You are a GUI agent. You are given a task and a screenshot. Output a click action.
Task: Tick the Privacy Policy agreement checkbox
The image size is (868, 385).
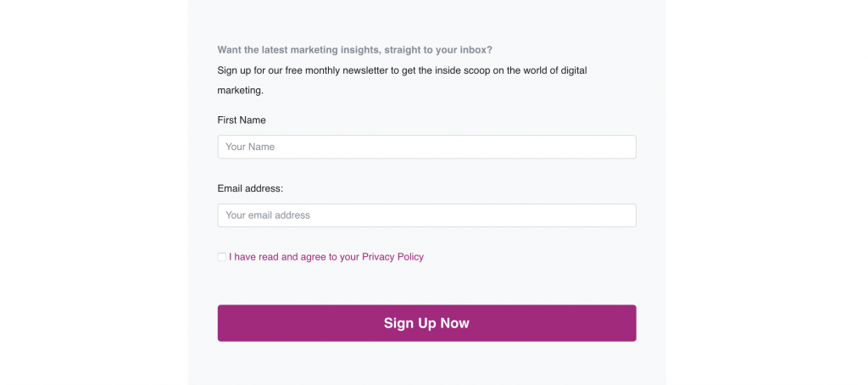222,257
